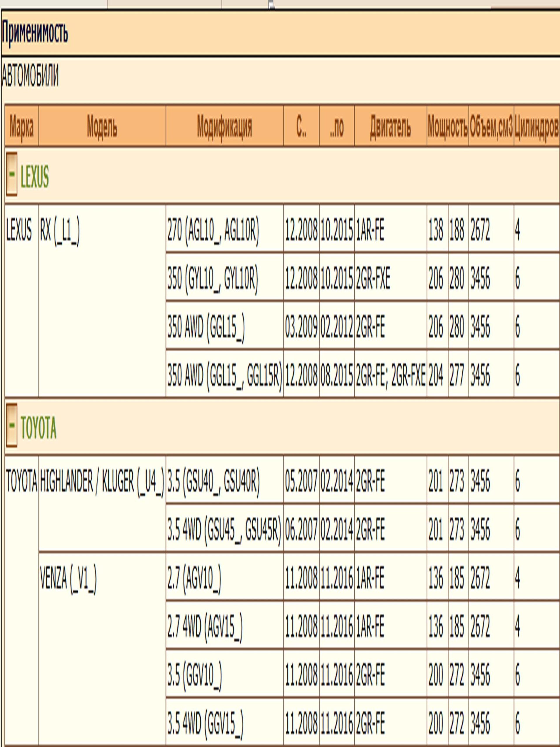Viewport: 560px width, 747px height.
Task: Click the Марка column header
Action: pyautogui.click(x=21, y=127)
